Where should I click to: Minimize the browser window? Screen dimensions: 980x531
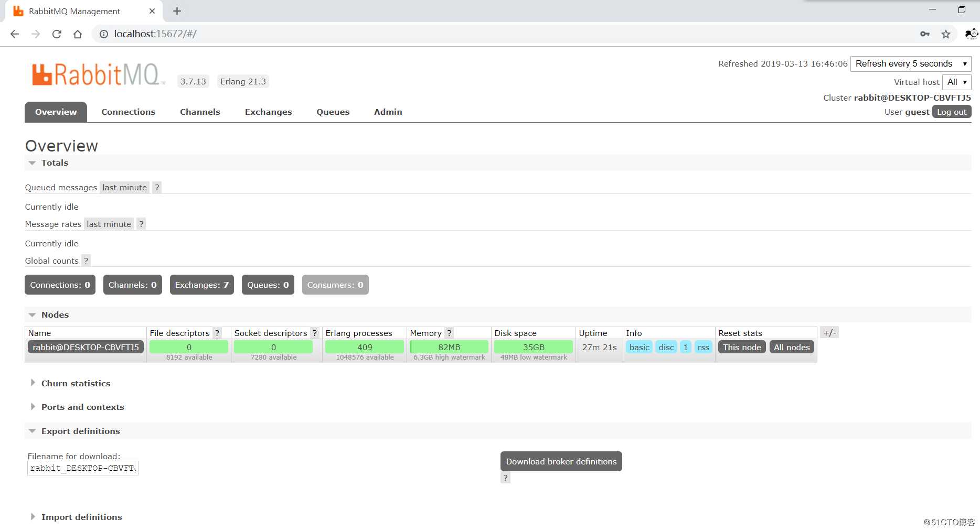click(932, 9)
